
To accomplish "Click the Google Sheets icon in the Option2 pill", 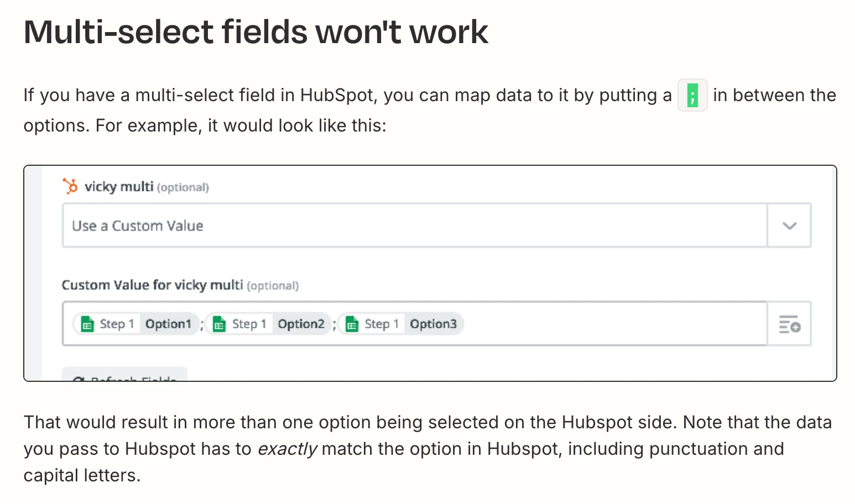I will coord(220,324).
